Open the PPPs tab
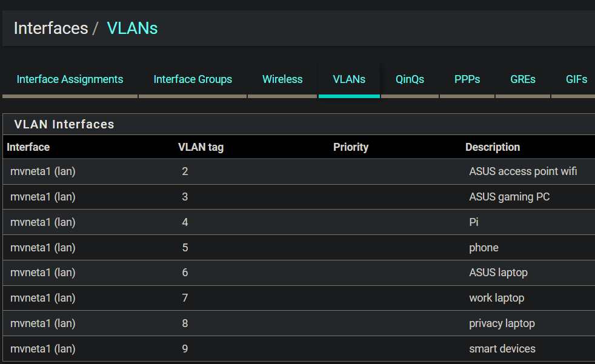 pos(467,79)
